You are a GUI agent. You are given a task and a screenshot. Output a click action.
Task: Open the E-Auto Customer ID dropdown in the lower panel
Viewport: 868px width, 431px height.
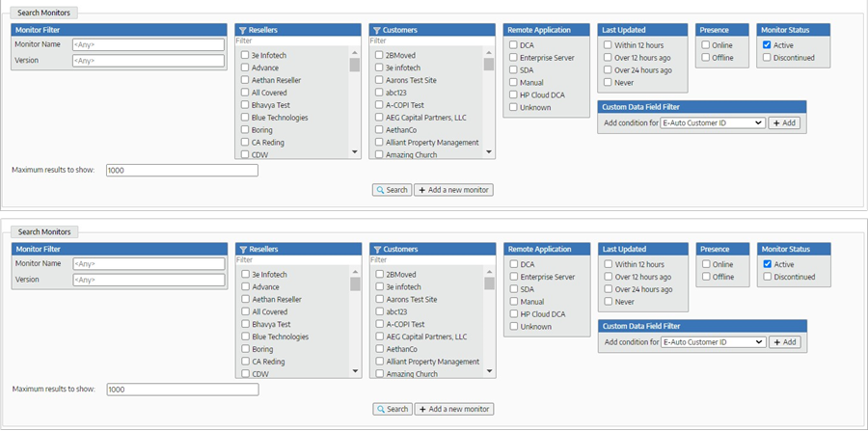pos(713,342)
